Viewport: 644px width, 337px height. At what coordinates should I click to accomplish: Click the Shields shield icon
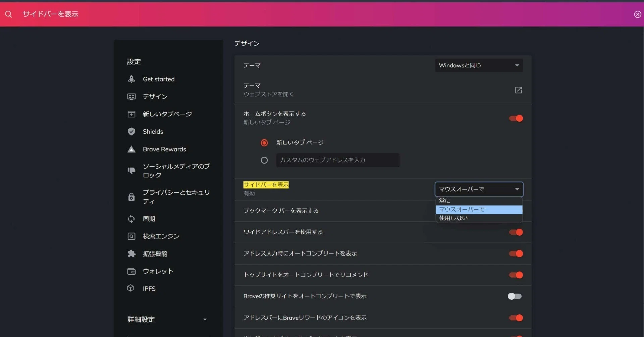pyautogui.click(x=131, y=131)
